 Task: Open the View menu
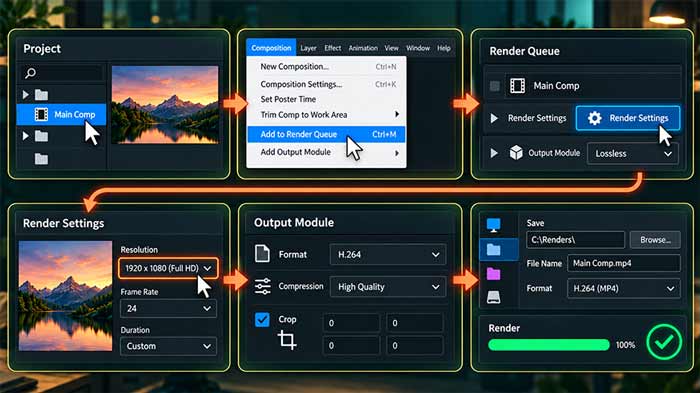point(392,48)
